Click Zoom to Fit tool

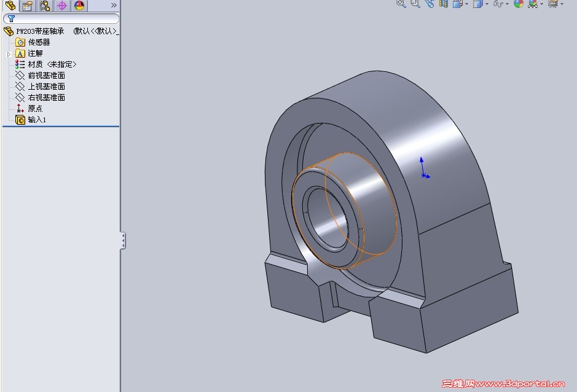point(401,4)
